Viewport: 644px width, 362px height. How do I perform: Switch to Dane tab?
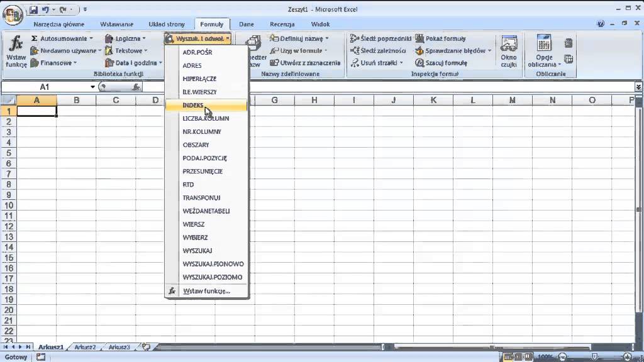tap(247, 25)
